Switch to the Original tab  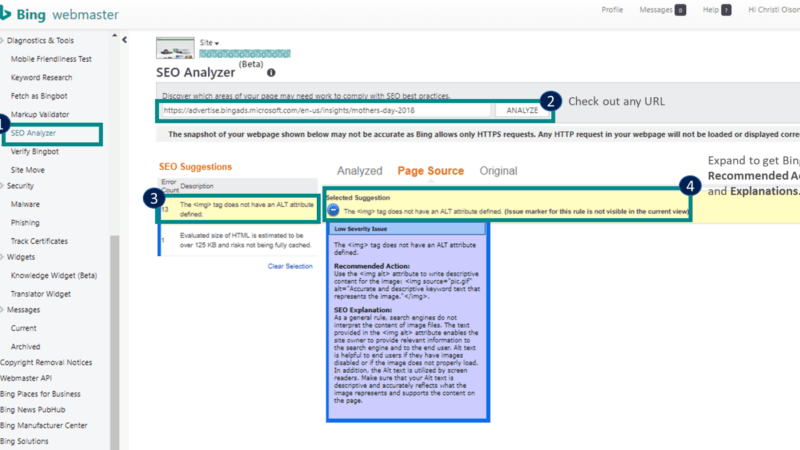pos(498,171)
